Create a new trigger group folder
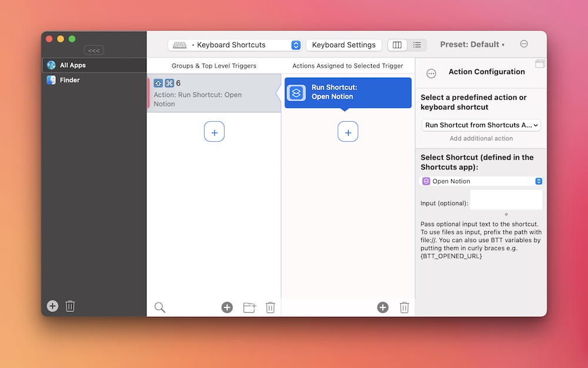 point(249,307)
